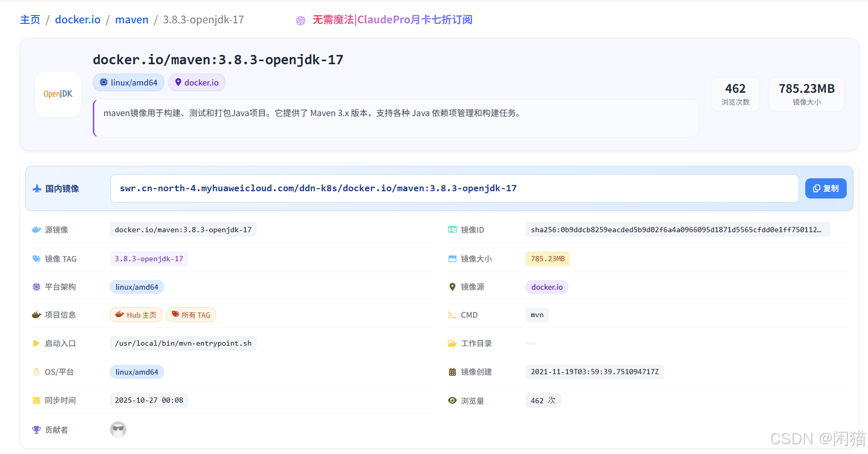Click the Docker whale icon beside 源镜像
868x454 pixels.
(36, 230)
